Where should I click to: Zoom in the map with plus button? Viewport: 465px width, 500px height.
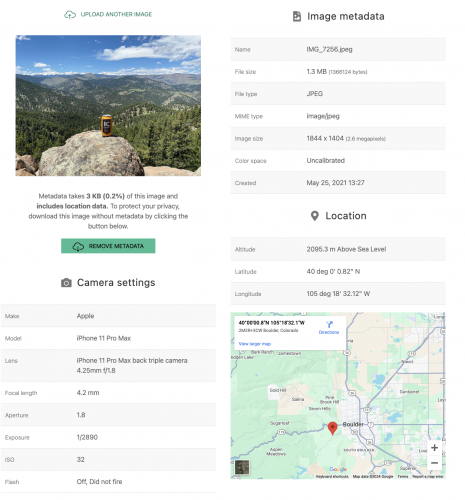pos(434,447)
